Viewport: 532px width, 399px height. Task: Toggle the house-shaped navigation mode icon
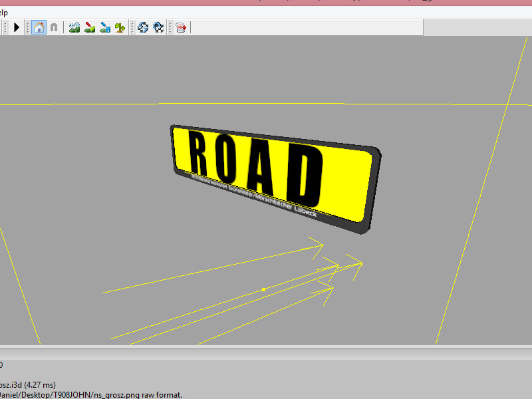tap(39, 27)
